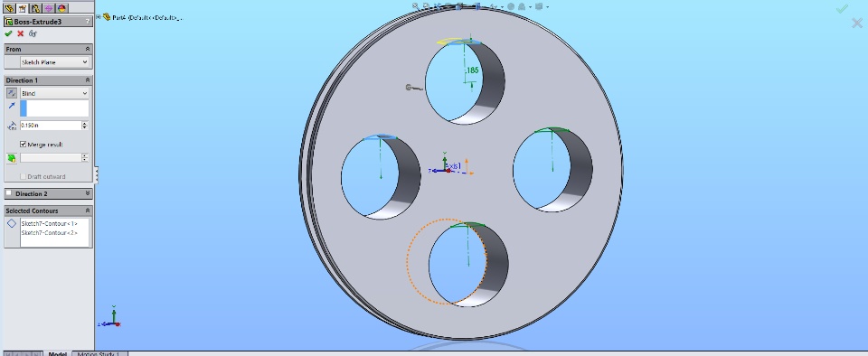Click the disabled draft angle field

point(51,158)
